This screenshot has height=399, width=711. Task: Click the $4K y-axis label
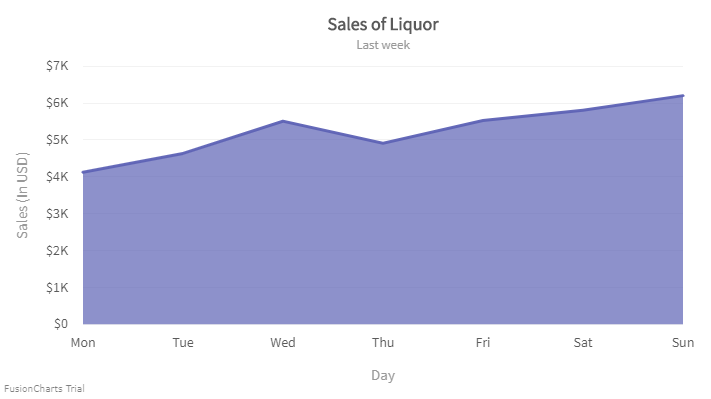click(57, 176)
